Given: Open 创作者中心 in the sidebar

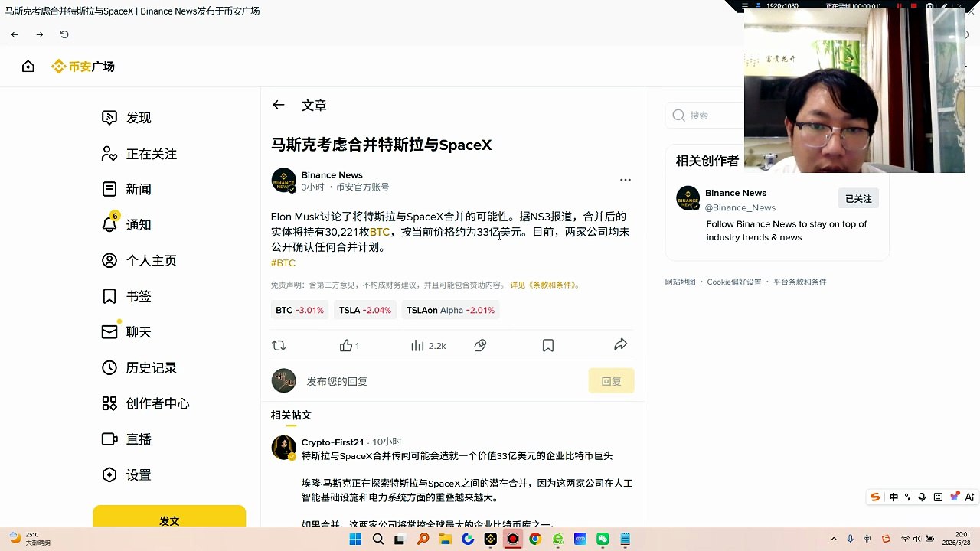Looking at the screenshot, I should click(145, 403).
